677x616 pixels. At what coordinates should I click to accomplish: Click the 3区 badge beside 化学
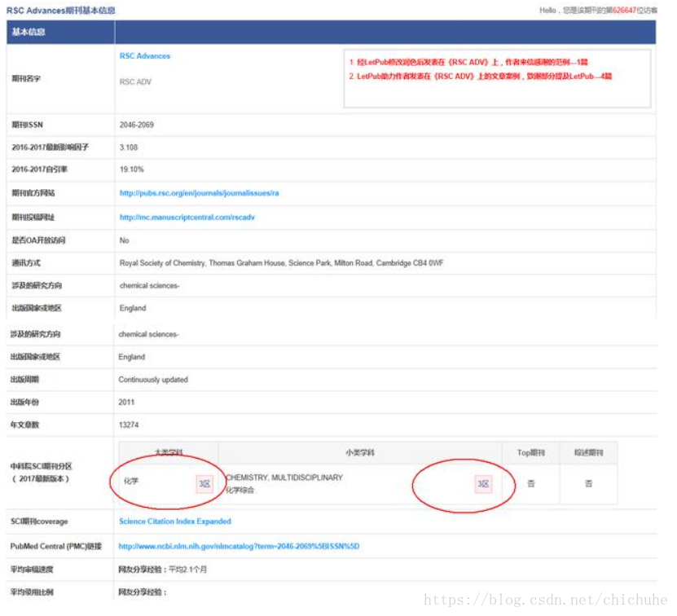pyautogui.click(x=204, y=484)
